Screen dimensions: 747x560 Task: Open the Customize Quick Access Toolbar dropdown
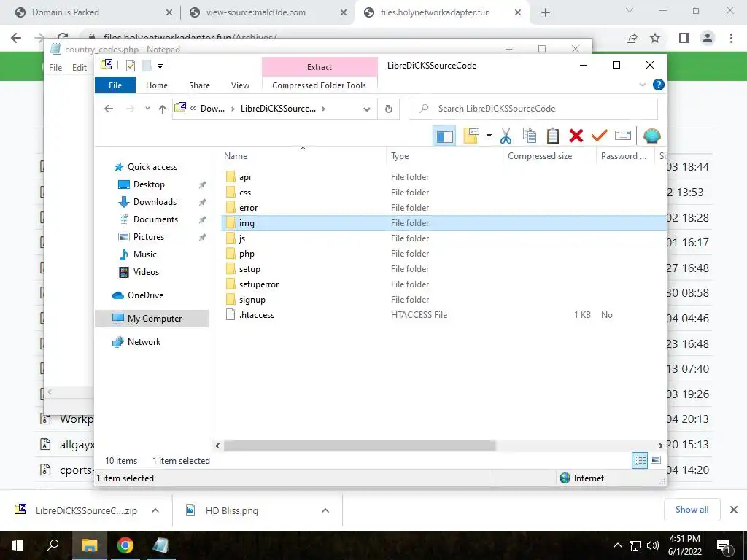(x=160, y=66)
